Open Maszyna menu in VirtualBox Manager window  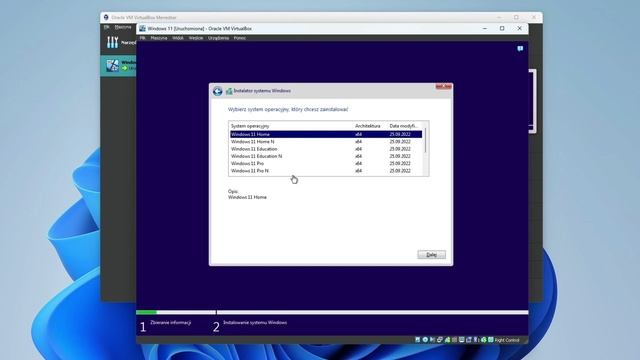(x=123, y=27)
